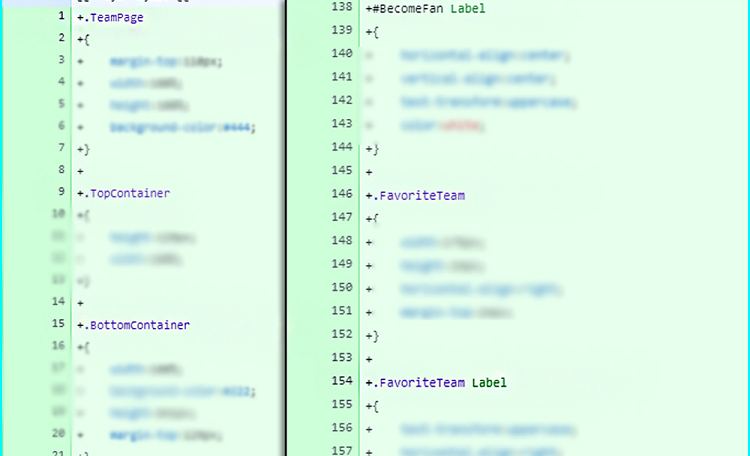
Task: Click line number 3 in left gutter
Action: pyautogui.click(x=61, y=60)
